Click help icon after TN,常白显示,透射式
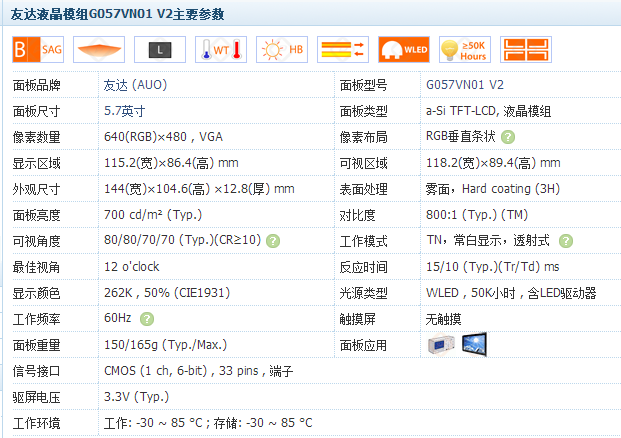This screenshot has height=438, width=621. [566, 241]
